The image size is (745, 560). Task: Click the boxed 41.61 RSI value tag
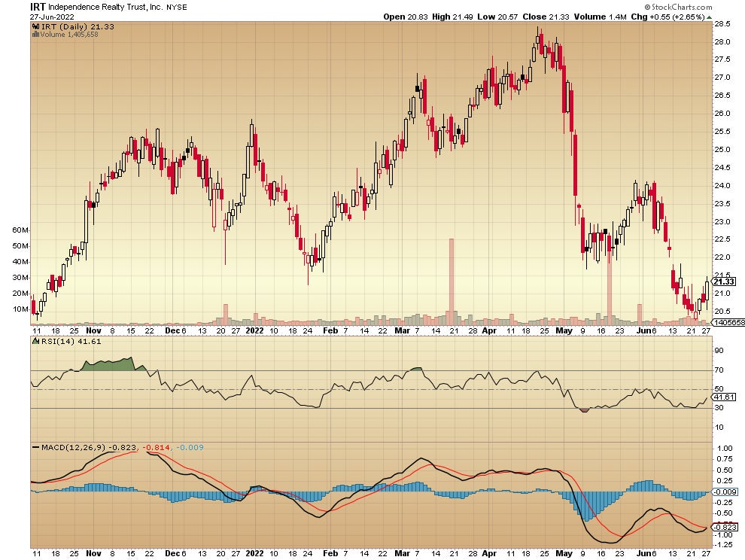click(724, 397)
